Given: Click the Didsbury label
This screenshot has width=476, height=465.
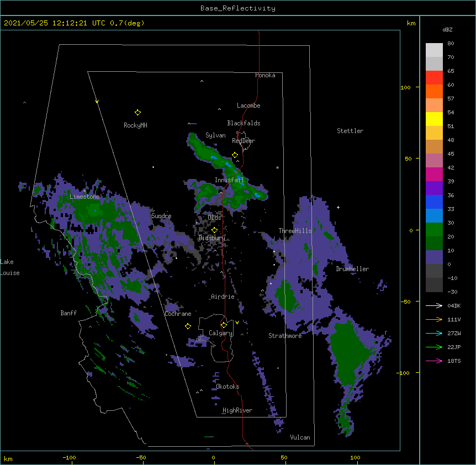Looking at the screenshot, I should pyautogui.click(x=212, y=238).
